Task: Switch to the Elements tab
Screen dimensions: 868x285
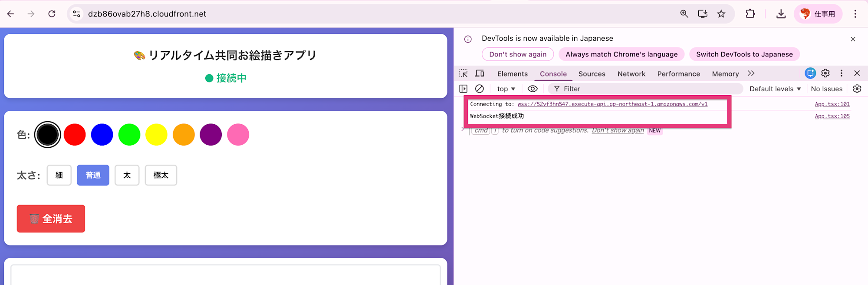Action: pyautogui.click(x=513, y=74)
